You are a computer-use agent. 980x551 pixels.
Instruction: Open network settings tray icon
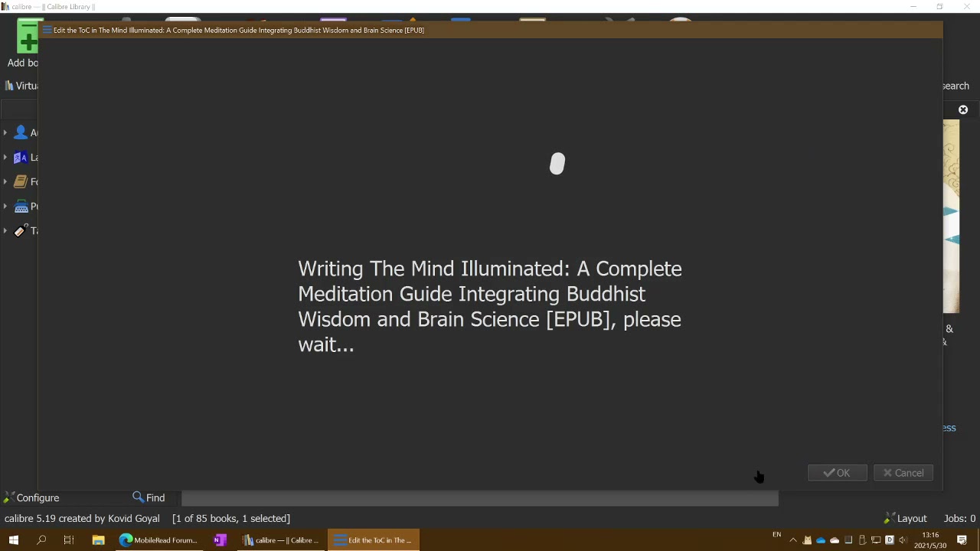tap(876, 540)
